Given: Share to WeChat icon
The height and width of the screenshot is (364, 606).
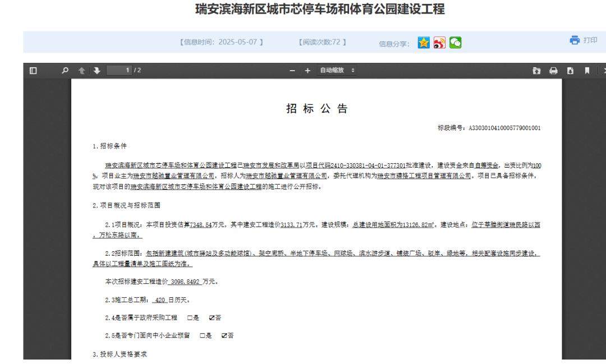Looking at the screenshot, I should [455, 43].
